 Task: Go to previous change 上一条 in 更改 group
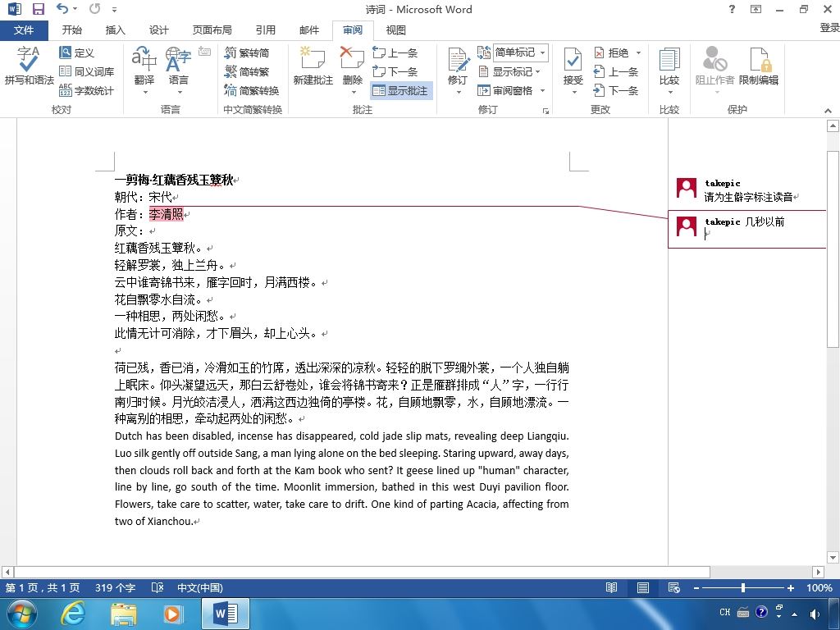(x=615, y=71)
